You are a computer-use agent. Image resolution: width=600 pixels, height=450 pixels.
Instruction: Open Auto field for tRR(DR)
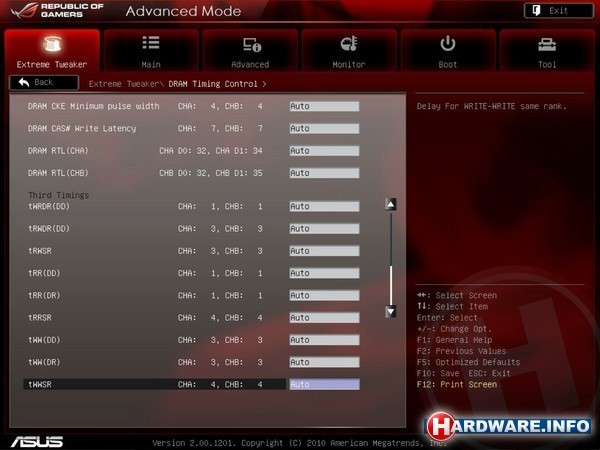point(324,295)
